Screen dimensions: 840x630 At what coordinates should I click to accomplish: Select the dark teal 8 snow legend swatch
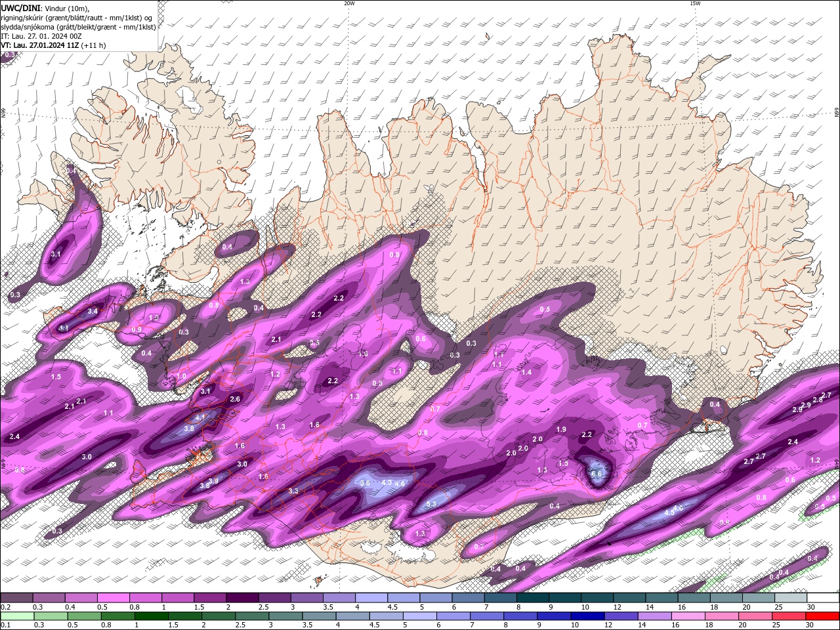(533, 598)
